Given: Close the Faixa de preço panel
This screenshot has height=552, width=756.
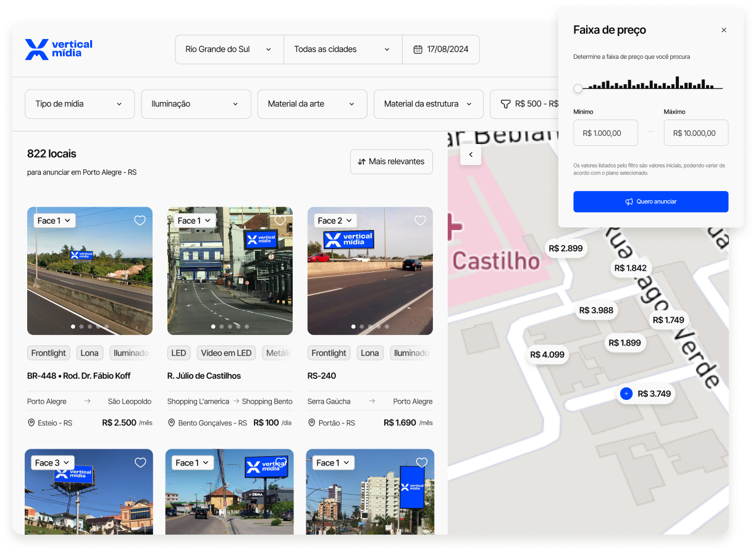Looking at the screenshot, I should 724,30.
